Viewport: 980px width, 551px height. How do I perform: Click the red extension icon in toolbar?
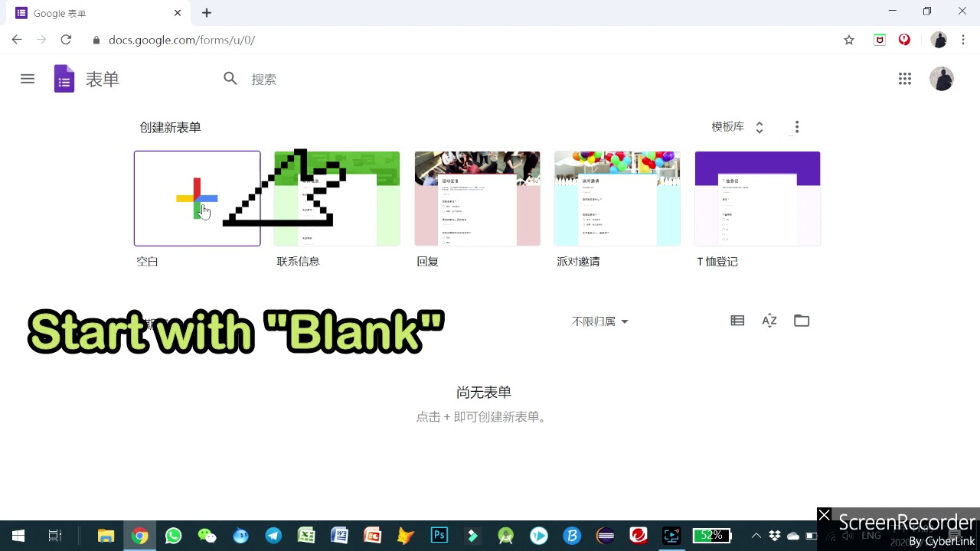click(x=904, y=40)
